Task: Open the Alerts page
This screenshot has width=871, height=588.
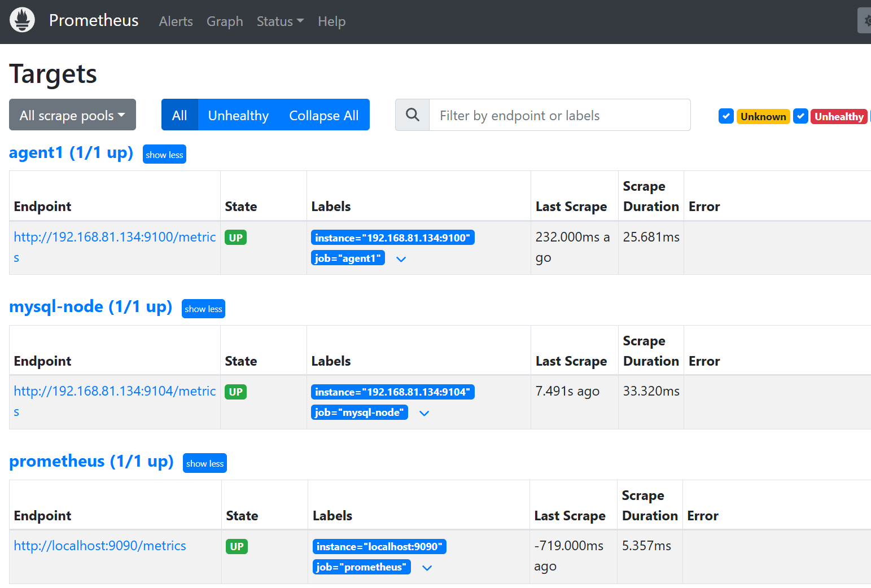Action: (176, 21)
